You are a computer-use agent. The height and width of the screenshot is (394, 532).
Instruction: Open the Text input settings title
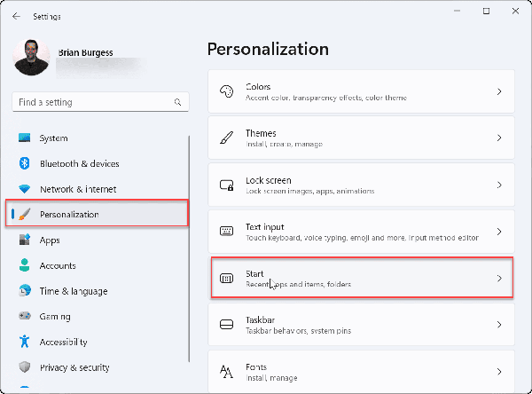tap(264, 227)
